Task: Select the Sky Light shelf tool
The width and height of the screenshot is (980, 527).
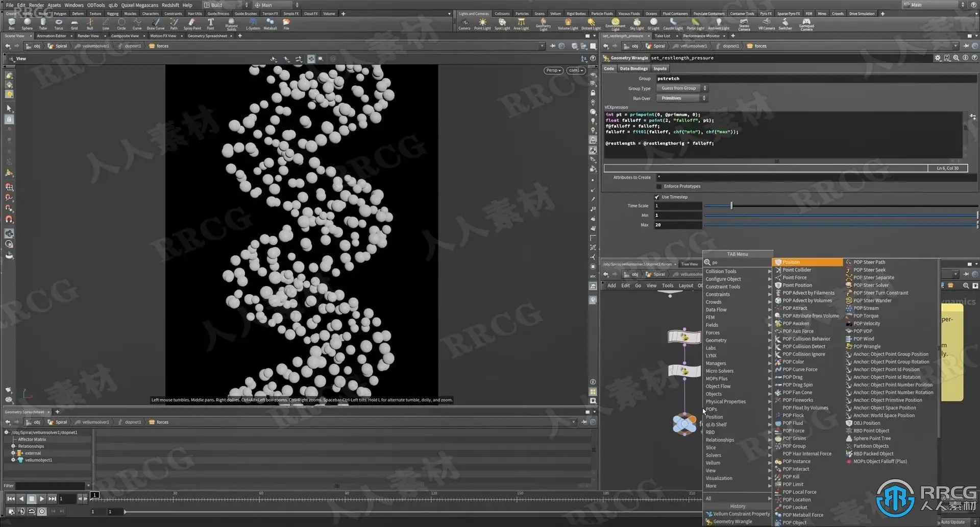Action: (636, 24)
